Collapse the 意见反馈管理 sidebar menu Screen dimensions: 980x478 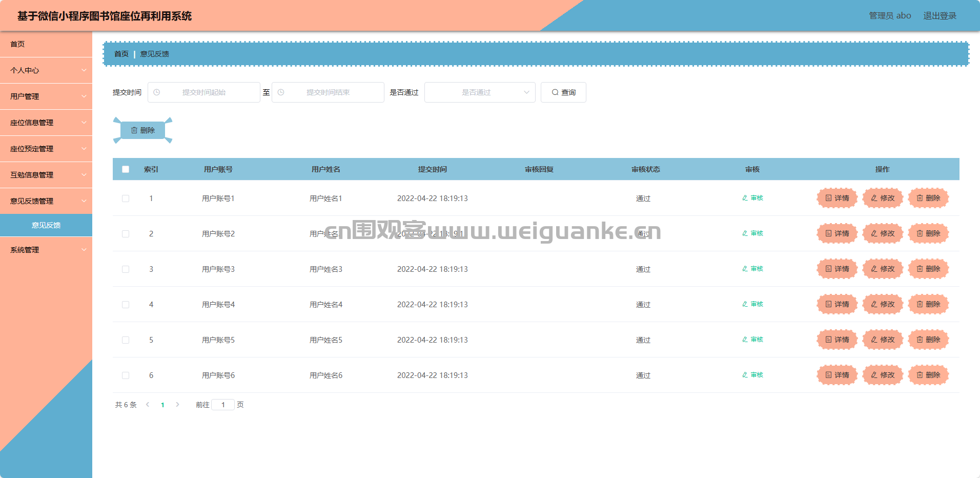click(x=46, y=201)
